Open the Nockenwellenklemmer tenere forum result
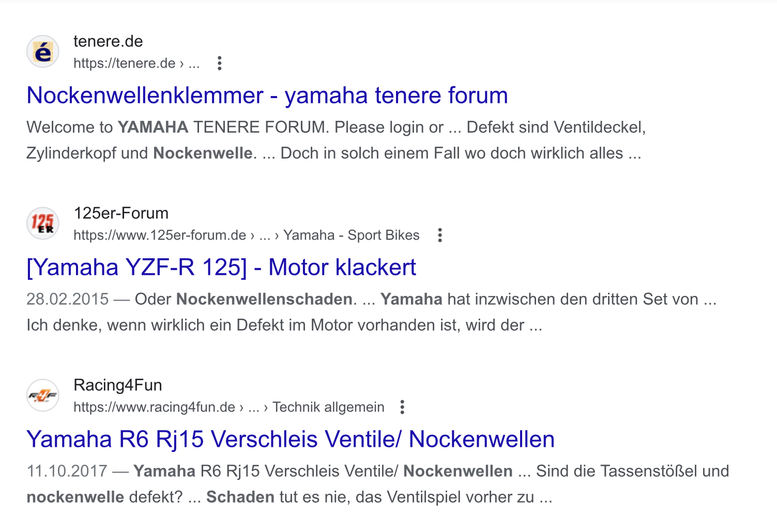Viewport: 777px width, 532px height. click(267, 96)
